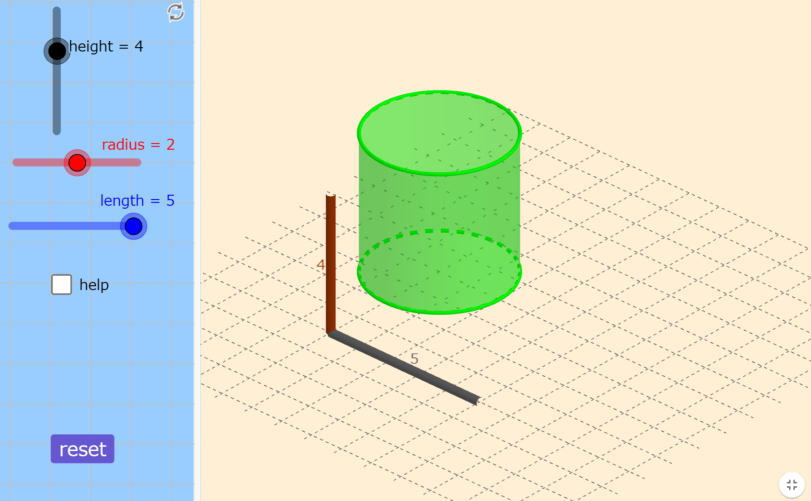
Task: Click the blue length slider handle
Action: click(x=133, y=226)
